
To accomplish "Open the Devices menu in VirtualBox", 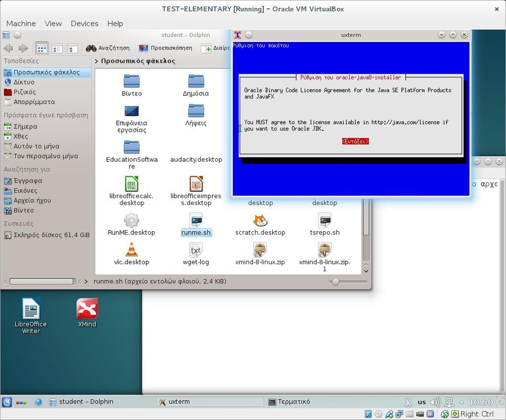I will [x=84, y=24].
